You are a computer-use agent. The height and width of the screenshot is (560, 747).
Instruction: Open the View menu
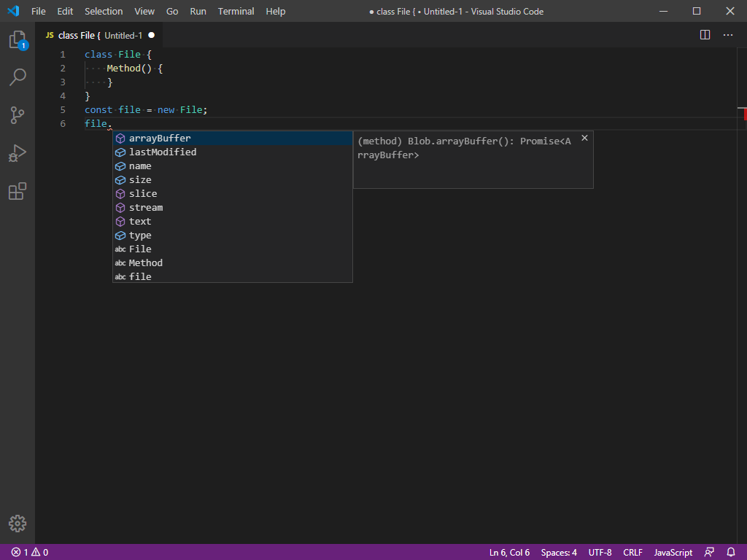click(144, 11)
